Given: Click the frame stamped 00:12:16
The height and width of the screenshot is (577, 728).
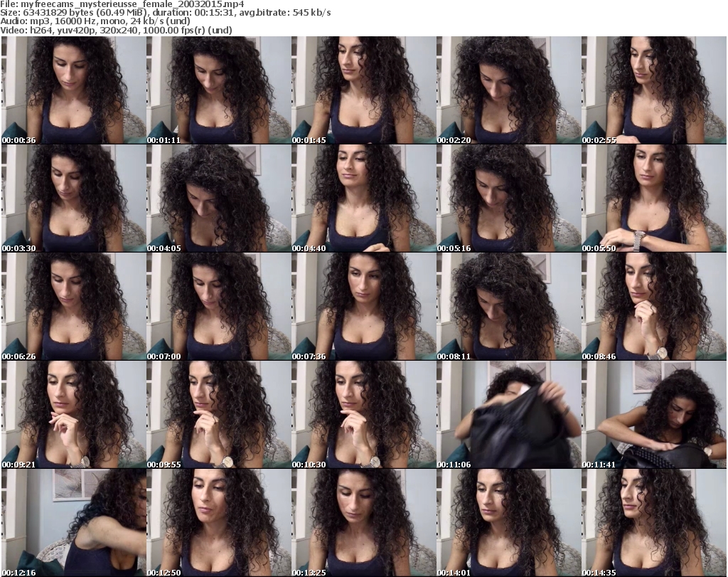Looking at the screenshot, I should pyautogui.click(x=73, y=523).
